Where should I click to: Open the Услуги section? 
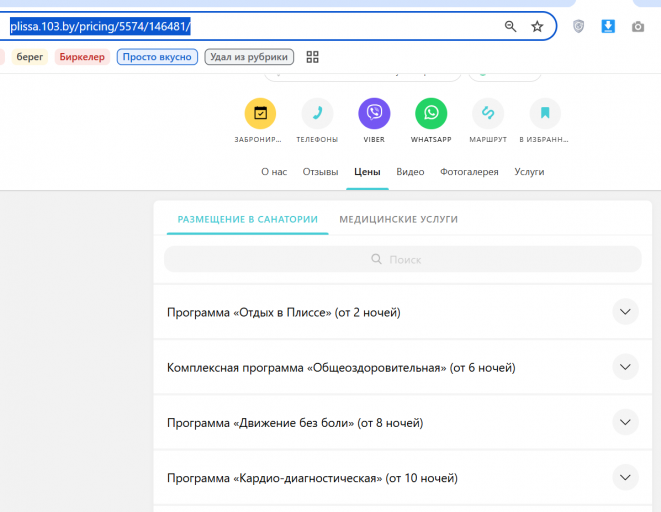(x=529, y=172)
